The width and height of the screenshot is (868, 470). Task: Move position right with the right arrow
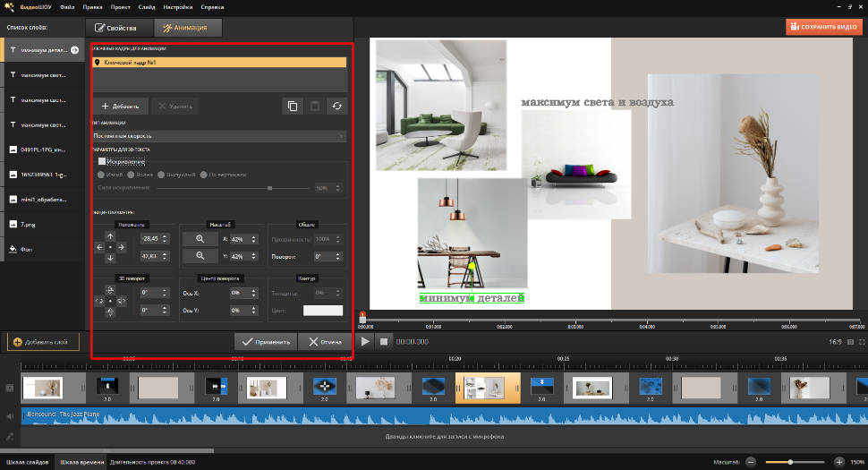click(121, 247)
